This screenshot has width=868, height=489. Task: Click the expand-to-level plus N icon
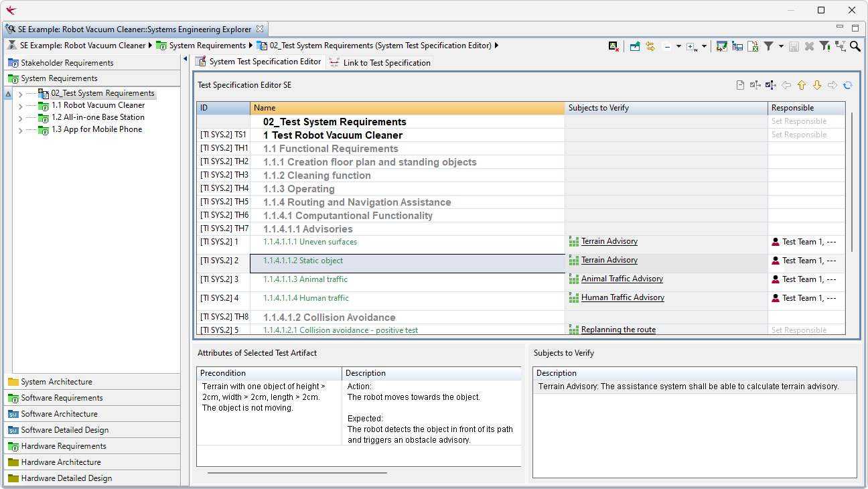click(692, 47)
